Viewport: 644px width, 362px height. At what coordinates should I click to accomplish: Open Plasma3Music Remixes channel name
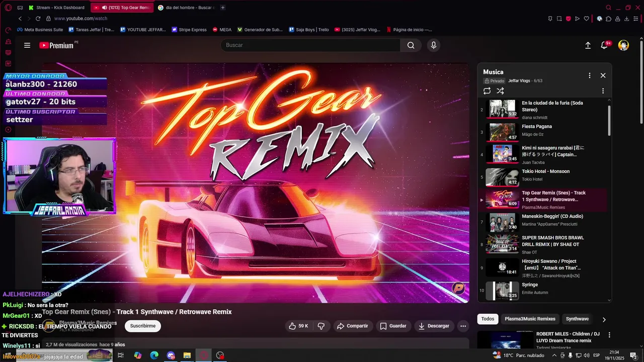coord(88,323)
